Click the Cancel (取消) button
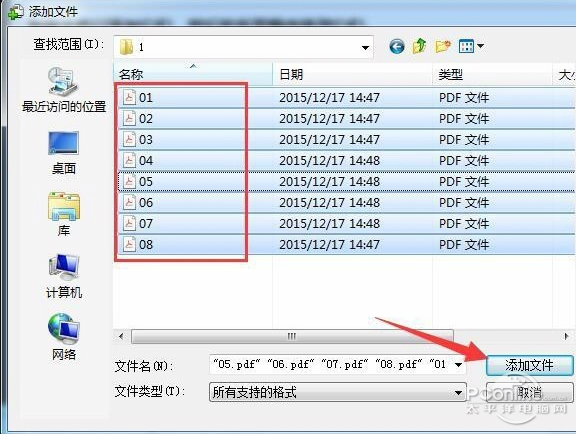Viewport: 576px width, 434px height. coord(529,392)
